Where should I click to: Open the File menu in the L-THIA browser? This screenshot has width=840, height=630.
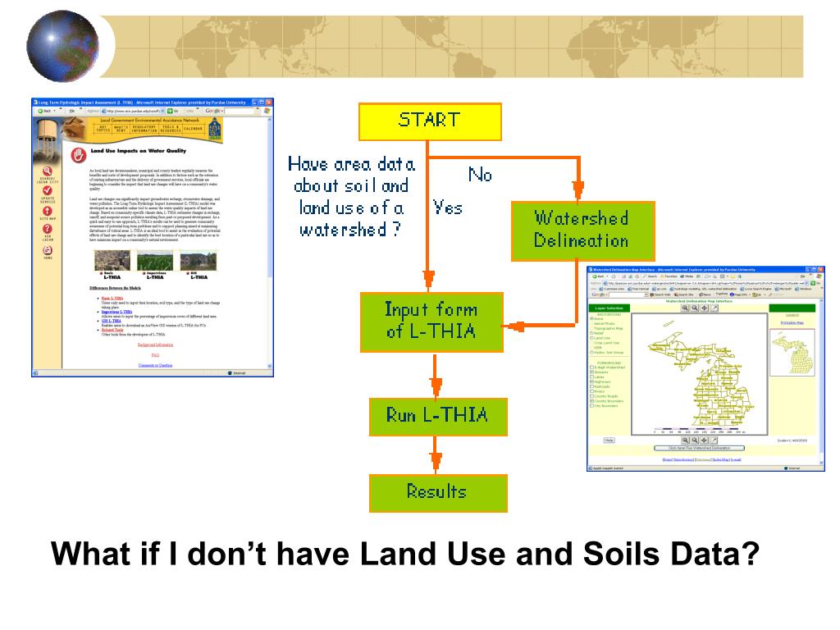coord(72,111)
